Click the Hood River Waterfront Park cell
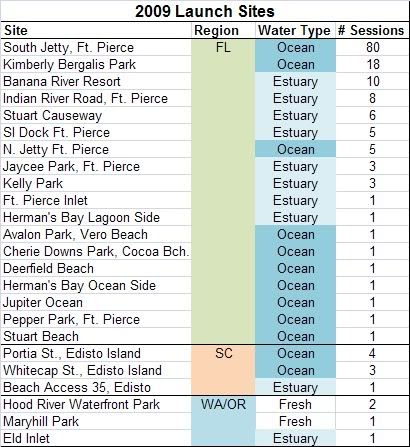This screenshot has height=447, width=410. click(96, 404)
